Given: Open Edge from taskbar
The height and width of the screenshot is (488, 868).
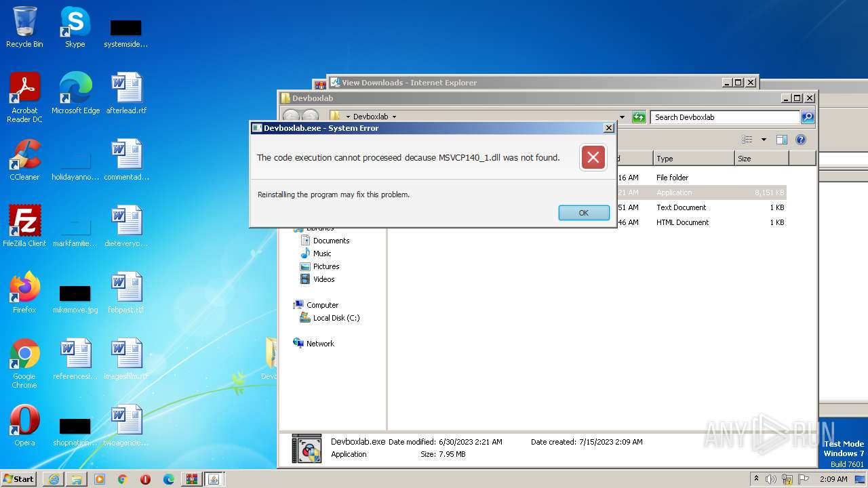Looking at the screenshot, I should [169, 479].
